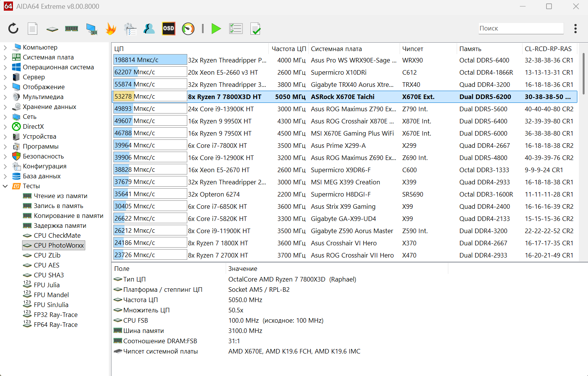
Task: Open the FPU Julia test
Action: (x=47, y=285)
